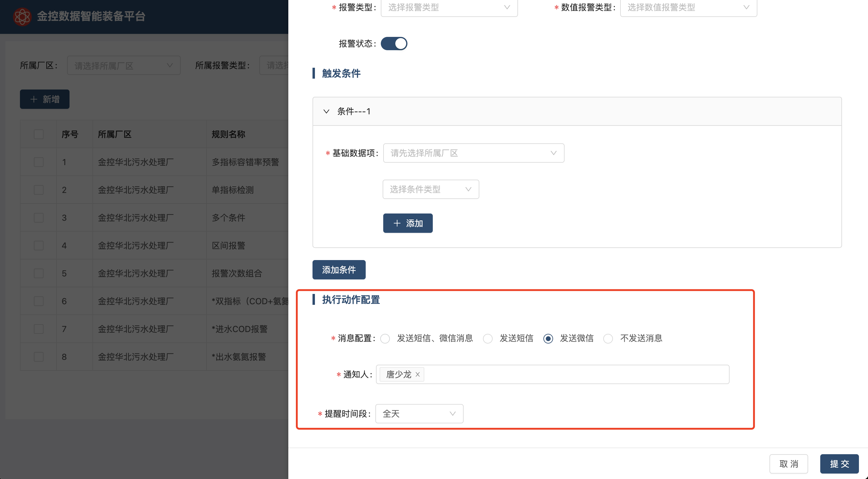
Task: Open the 提醒时间段 全天 dropdown
Action: pos(419,414)
